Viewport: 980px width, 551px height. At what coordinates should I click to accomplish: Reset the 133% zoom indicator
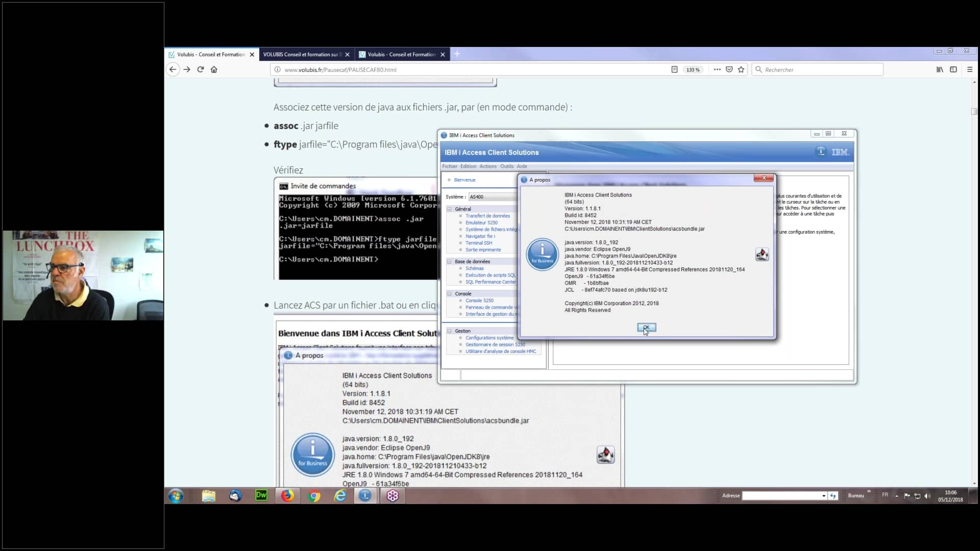(693, 69)
